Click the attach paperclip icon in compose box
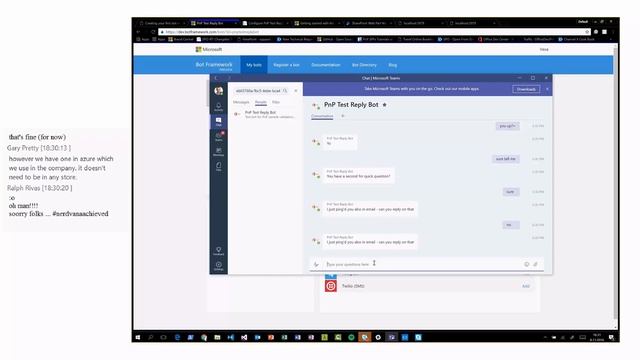640x360 pixels. (536, 264)
